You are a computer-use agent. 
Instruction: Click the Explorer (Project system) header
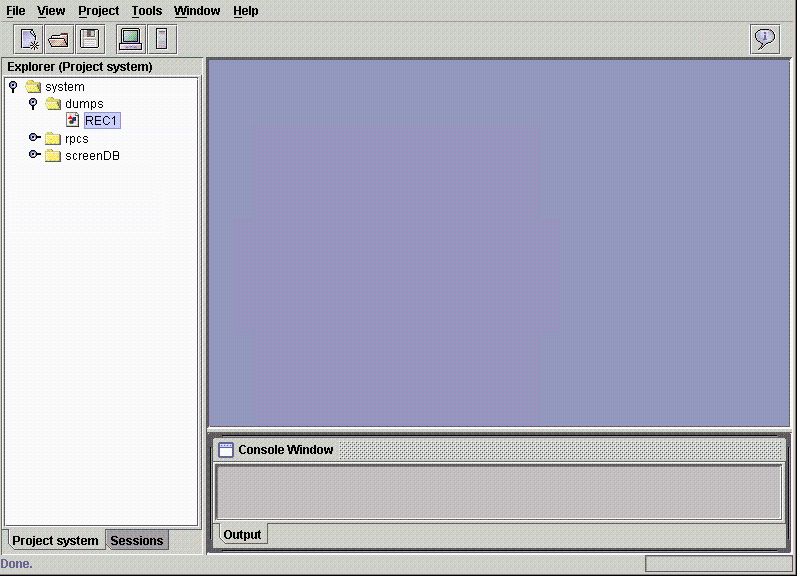coord(80,67)
